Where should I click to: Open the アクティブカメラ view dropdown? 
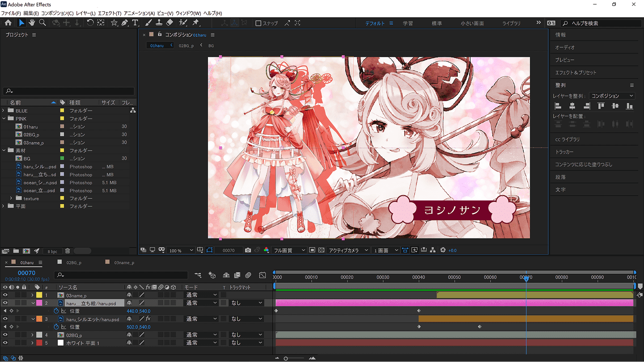348,250
